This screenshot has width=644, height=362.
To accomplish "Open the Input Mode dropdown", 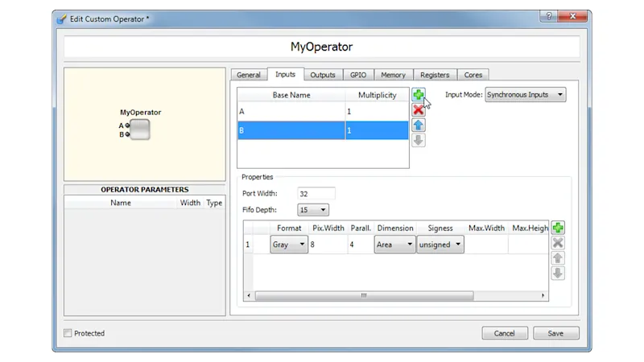I will point(525,95).
